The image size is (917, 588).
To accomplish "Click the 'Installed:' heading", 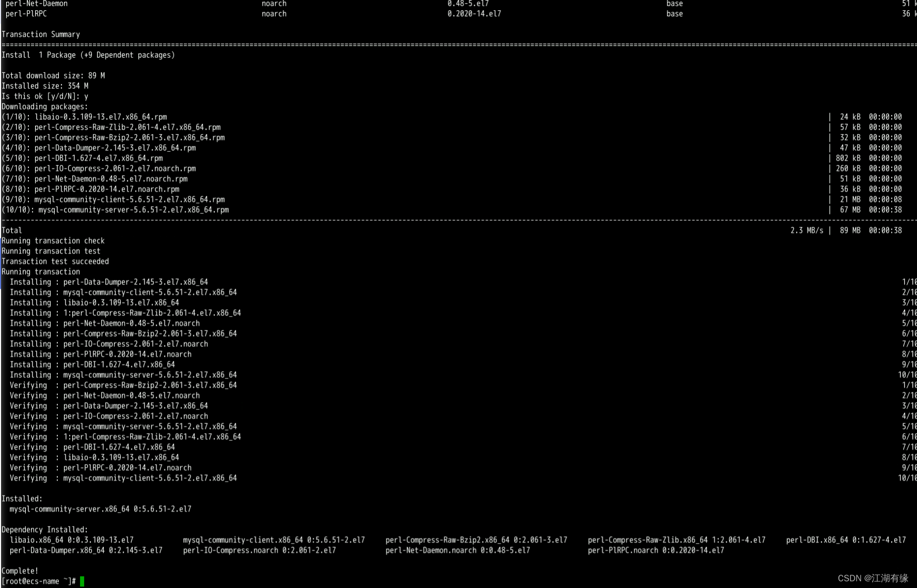I will 22,499.
